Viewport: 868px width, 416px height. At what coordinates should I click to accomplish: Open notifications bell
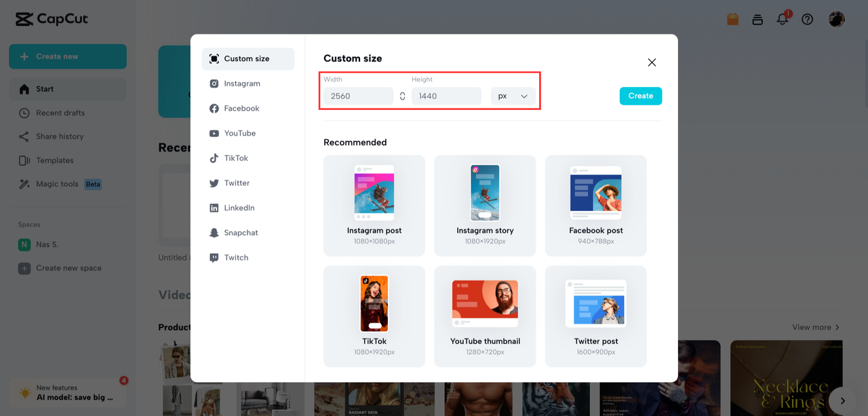point(783,19)
